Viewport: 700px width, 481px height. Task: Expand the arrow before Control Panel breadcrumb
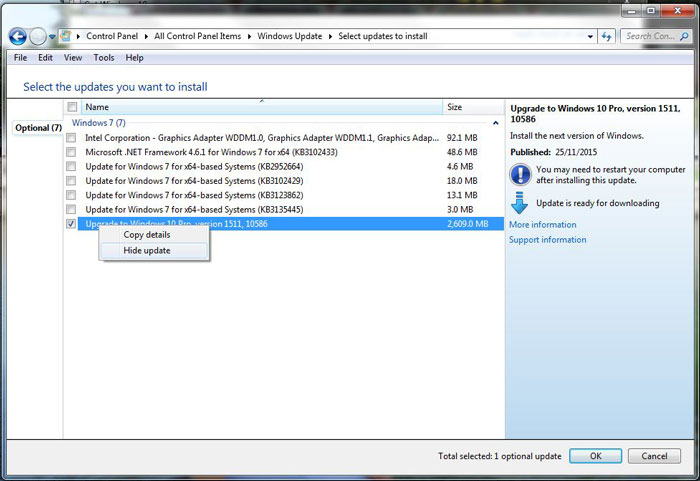pos(78,37)
